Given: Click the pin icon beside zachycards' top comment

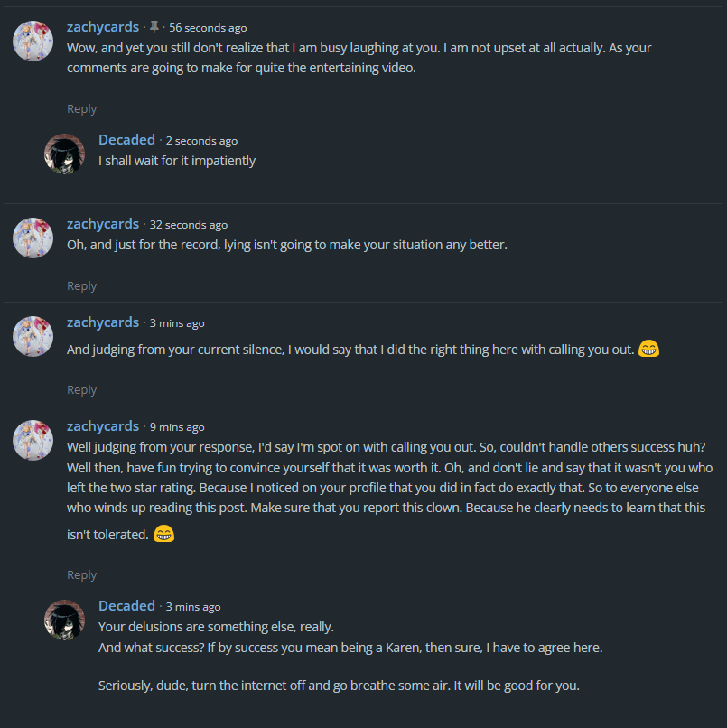Looking at the screenshot, I should tap(154, 27).
